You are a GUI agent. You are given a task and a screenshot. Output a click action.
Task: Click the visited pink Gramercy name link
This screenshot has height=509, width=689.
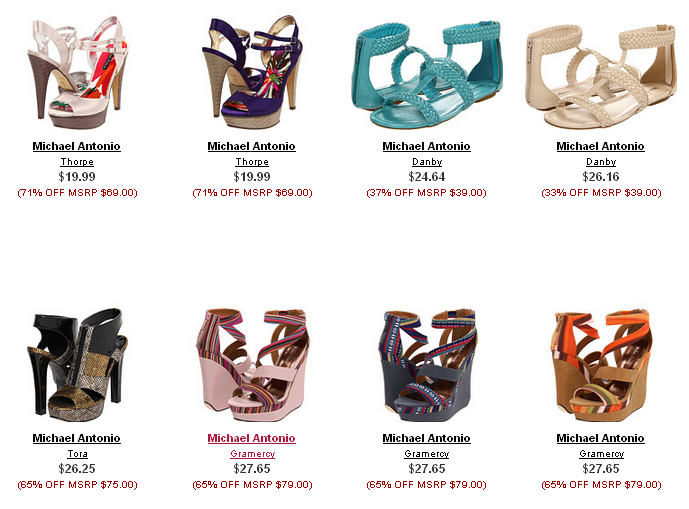click(x=252, y=454)
